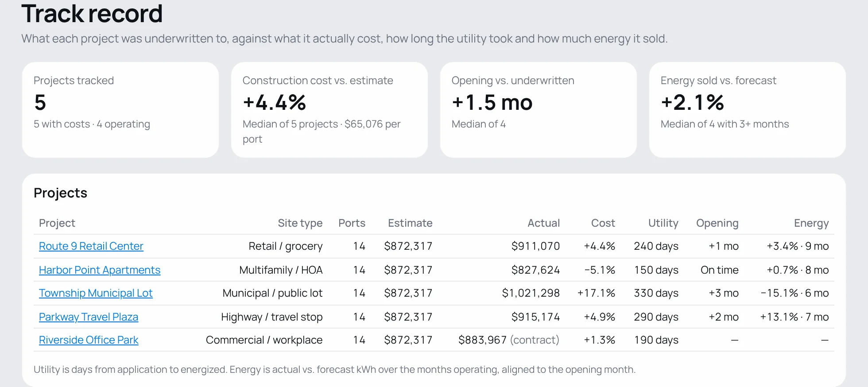The height and width of the screenshot is (387, 868).
Task: Select the $883,967 (contract) value
Action: tap(509, 340)
